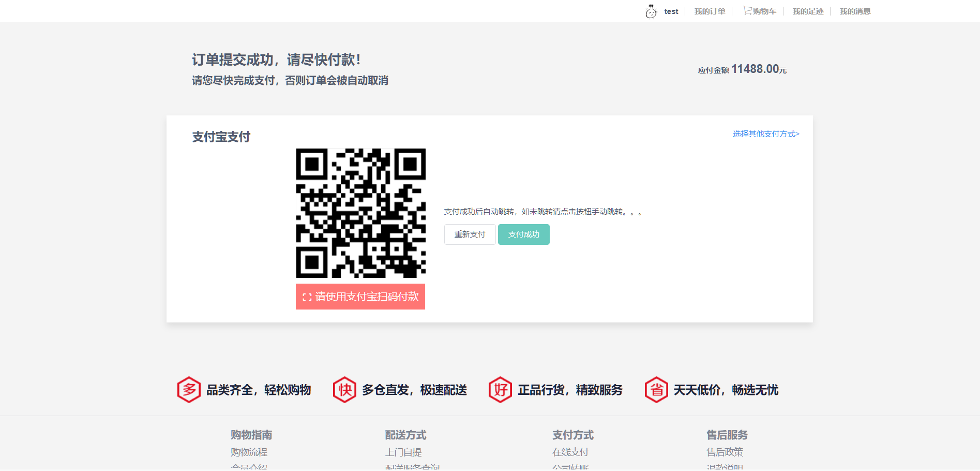Click the green 支付成功 button

[523, 234]
